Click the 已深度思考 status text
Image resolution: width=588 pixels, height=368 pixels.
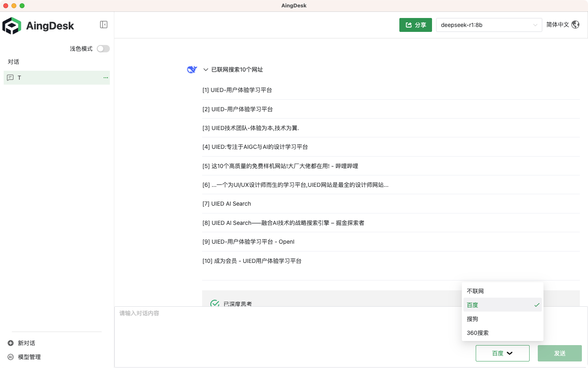click(x=238, y=304)
